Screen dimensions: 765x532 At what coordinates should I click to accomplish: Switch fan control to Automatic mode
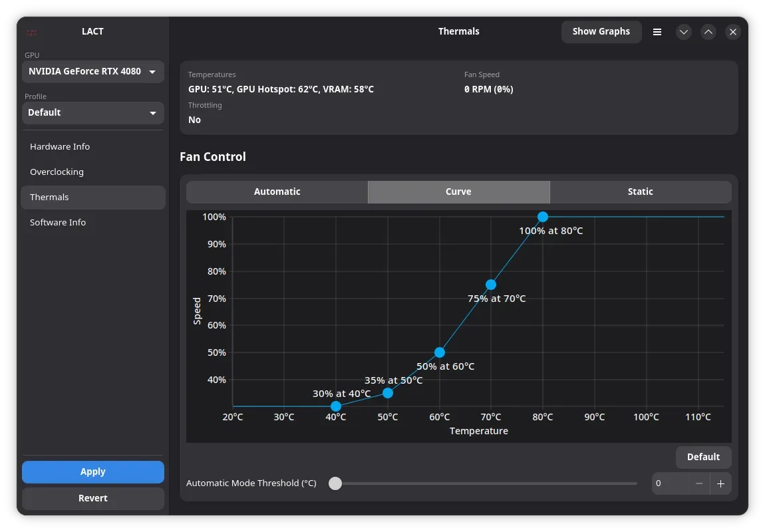(x=277, y=192)
